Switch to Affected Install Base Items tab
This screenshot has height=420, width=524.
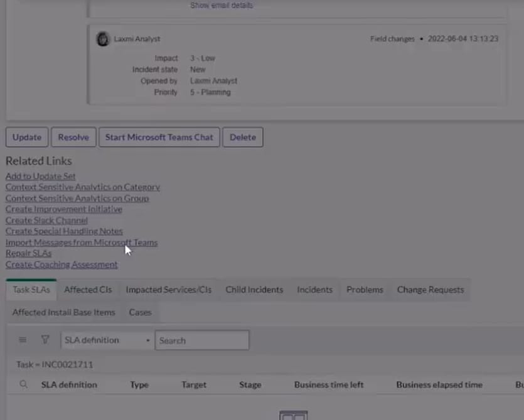click(x=64, y=312)
